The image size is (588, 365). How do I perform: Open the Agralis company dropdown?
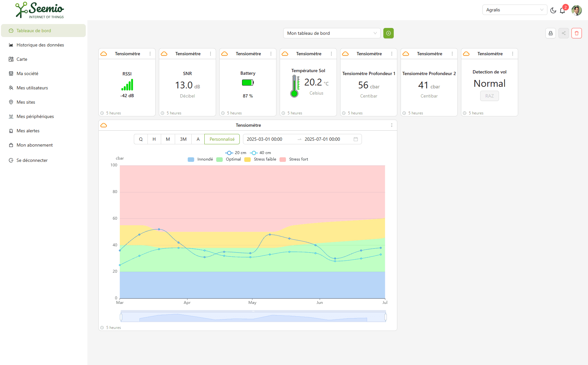coord(514,9)
